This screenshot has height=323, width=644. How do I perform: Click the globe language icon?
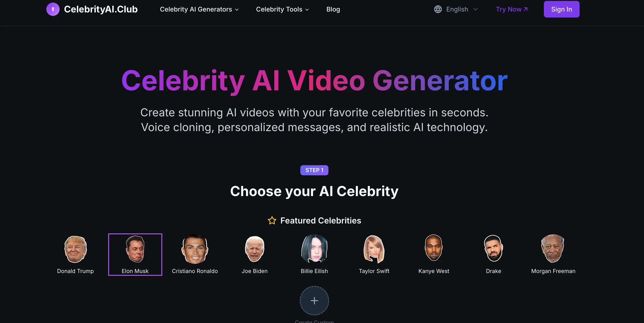tap(438, 9)
